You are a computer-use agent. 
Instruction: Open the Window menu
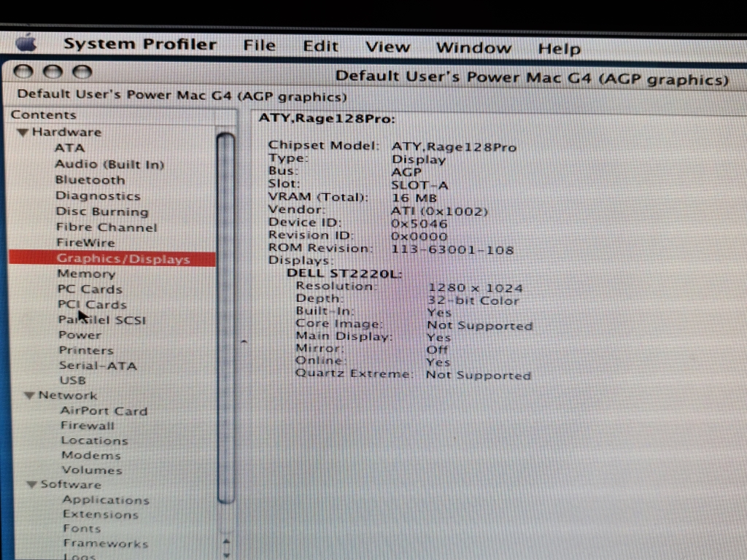[x=473, y=48]
